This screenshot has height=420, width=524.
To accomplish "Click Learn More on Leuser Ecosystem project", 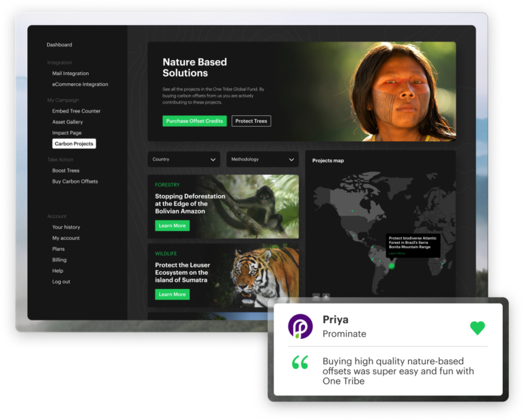I will point(172,295).
